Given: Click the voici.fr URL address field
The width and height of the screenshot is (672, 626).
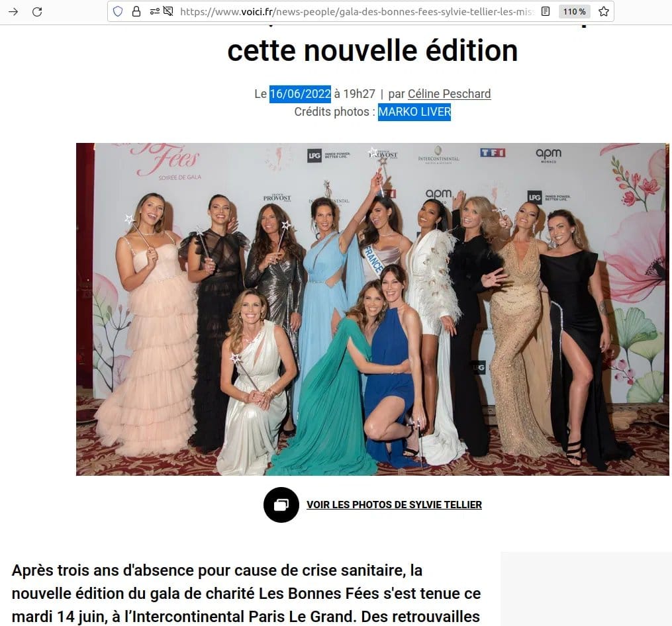Looking at the screenshot, I should [357, 11].
